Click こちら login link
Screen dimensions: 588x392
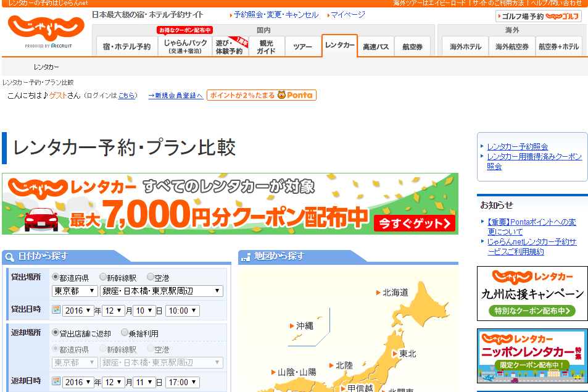(x=126, y=96)
